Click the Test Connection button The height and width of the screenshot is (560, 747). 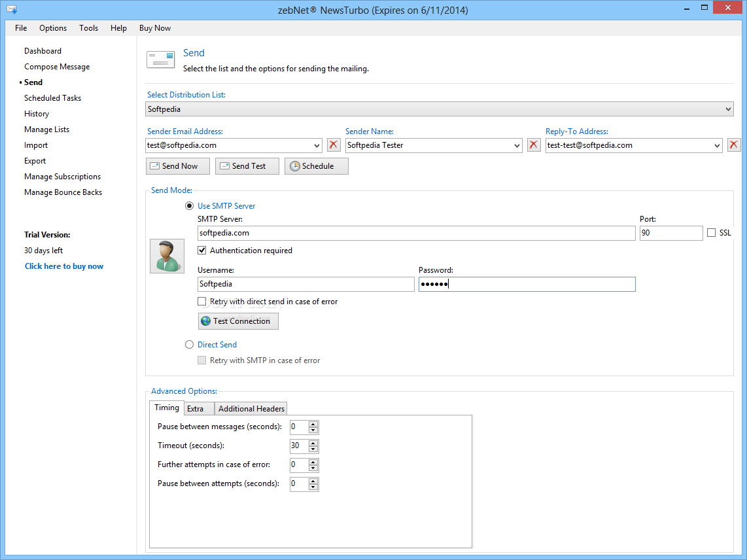(238, 321)
